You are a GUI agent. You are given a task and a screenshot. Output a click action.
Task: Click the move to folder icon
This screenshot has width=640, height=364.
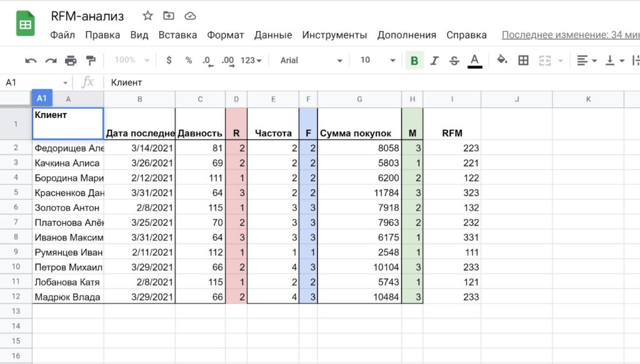[169, 16]
